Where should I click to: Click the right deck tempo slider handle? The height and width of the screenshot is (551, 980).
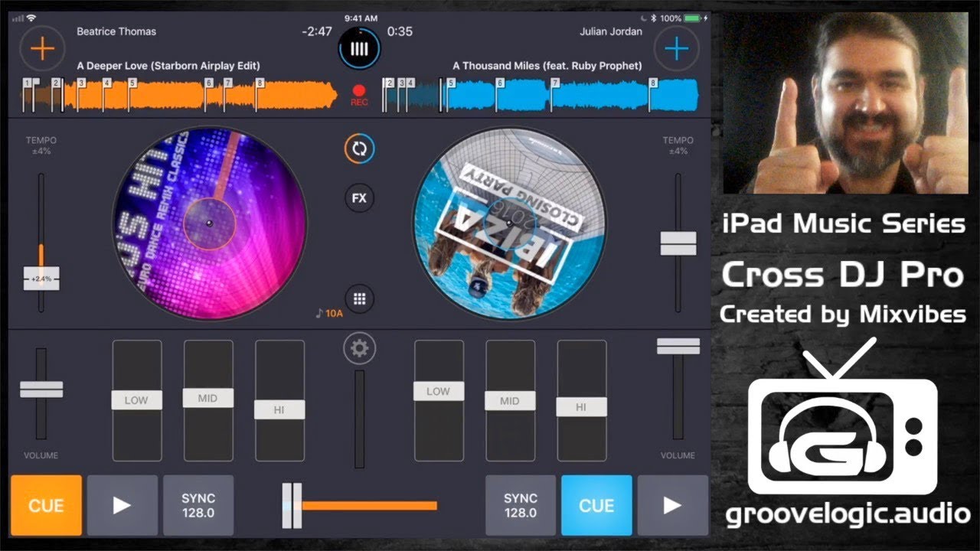(x=678, y=243)
